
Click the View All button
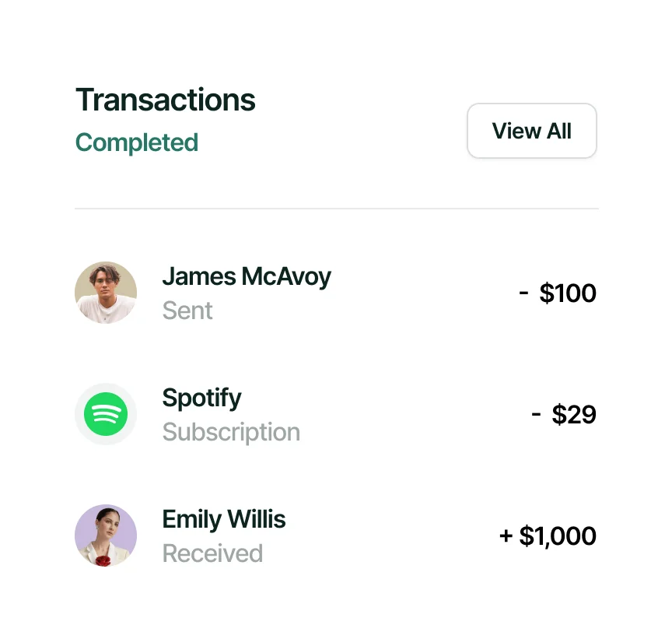531,131
